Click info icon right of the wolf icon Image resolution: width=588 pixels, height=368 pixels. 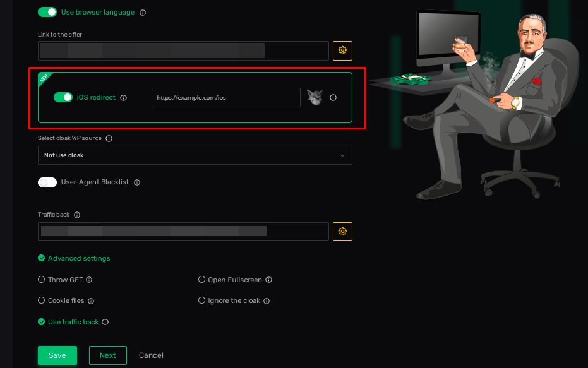tap(333, 98)
